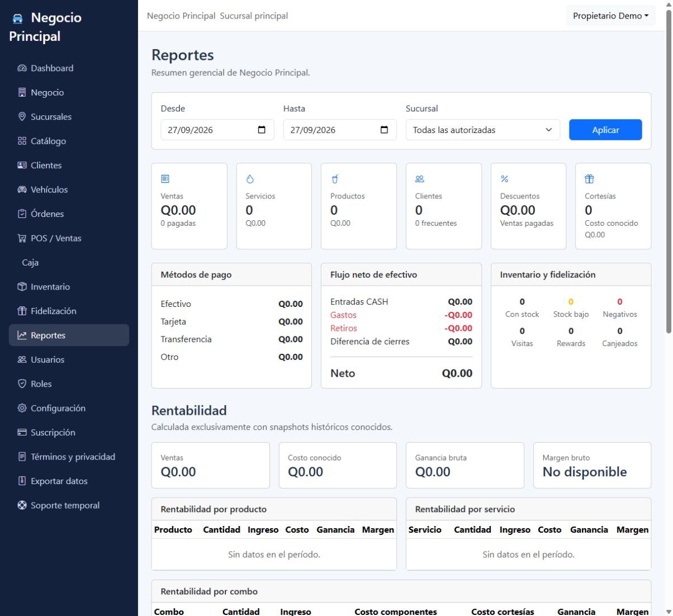Click the Catálogo grid icon
The width and height of the screenshot is (673, 616).
point(22,141)
